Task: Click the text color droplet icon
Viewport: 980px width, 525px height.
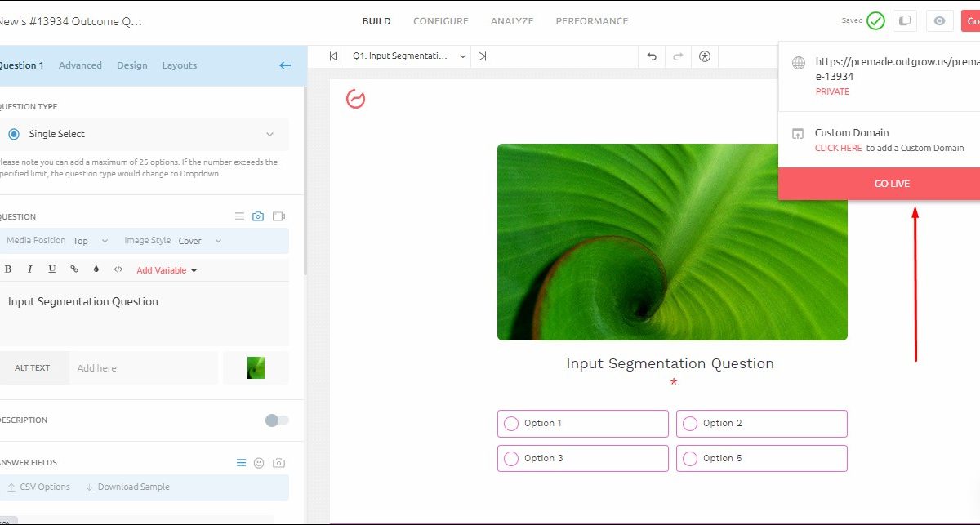Action: [x=96, y=269]
